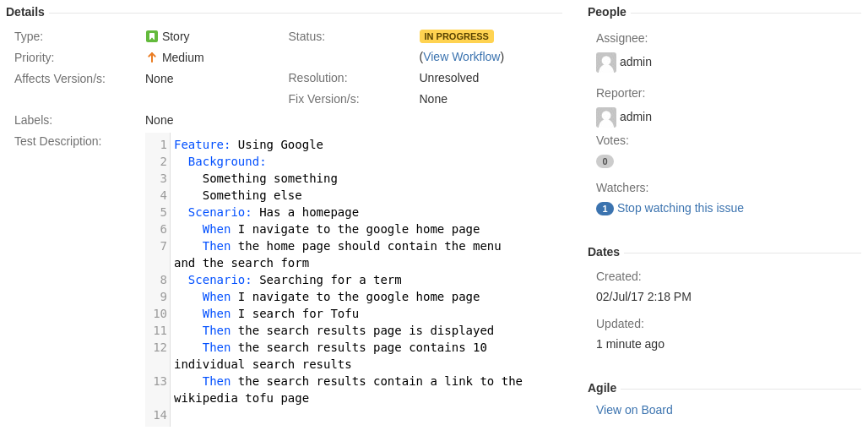Click the Reporter admin avatar

click(x=606, y=117)
